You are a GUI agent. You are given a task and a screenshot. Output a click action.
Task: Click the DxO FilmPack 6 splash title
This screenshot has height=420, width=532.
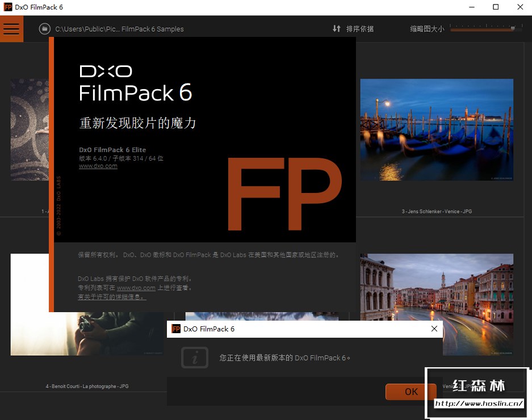tap(136, 83)
